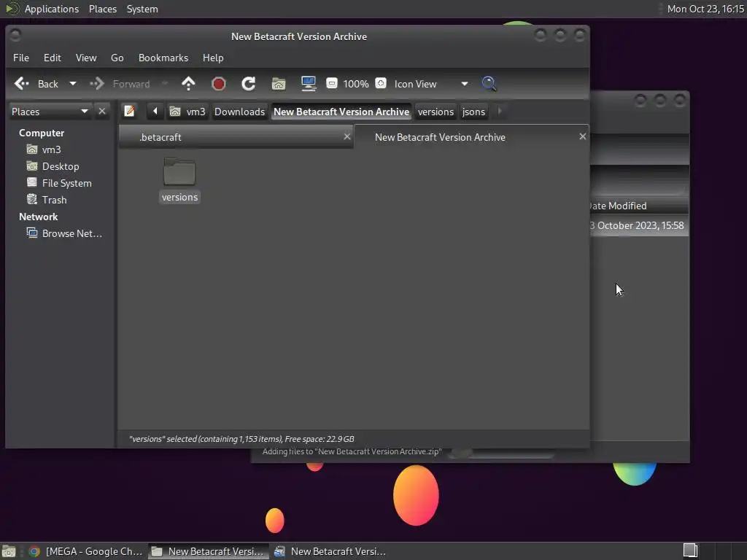Open file search with the magnifier icon
Viewport: 747px width, 560px height.
489,84
